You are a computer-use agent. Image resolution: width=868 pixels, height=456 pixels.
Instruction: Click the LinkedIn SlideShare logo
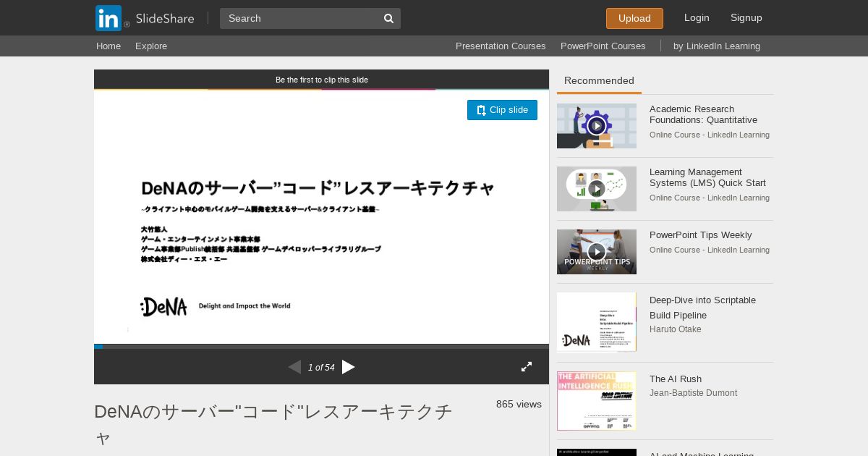tap(145, 18)
